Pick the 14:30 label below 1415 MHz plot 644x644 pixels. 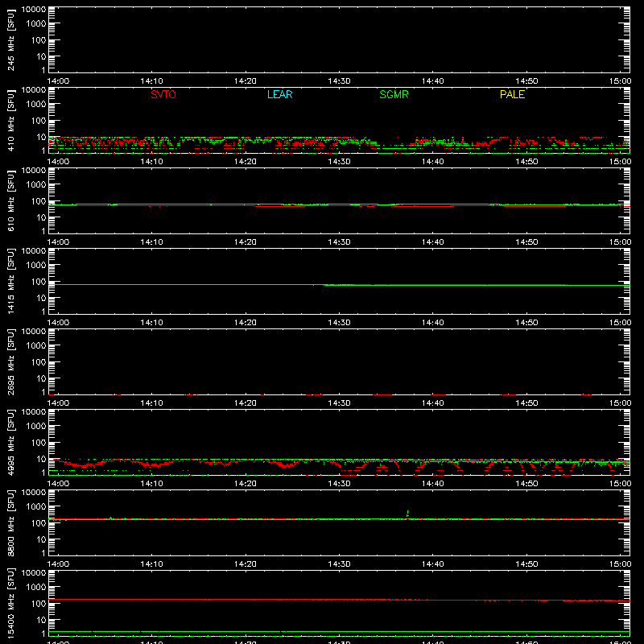click(x=339, y=323)
